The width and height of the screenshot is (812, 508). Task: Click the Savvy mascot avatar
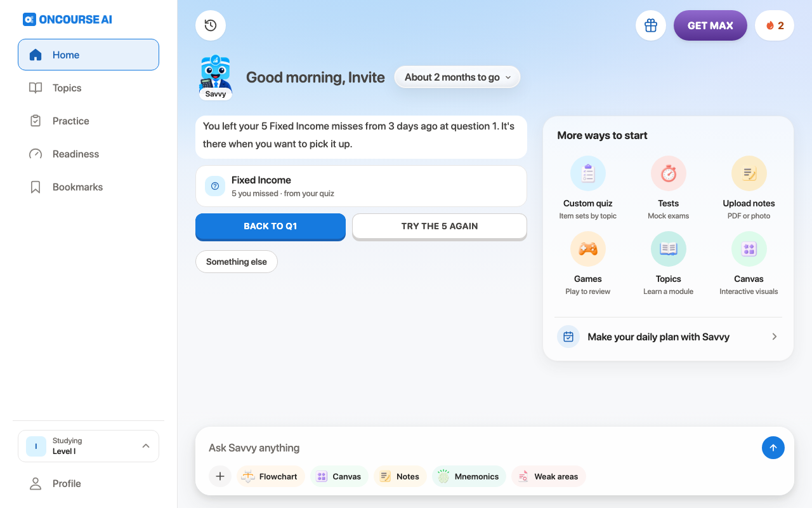point(216,77)
